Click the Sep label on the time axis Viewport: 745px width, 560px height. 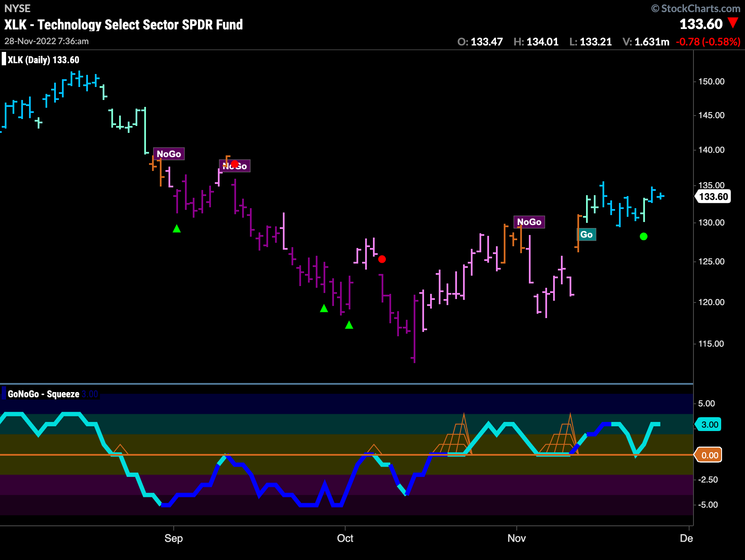[x=174, y=538]
